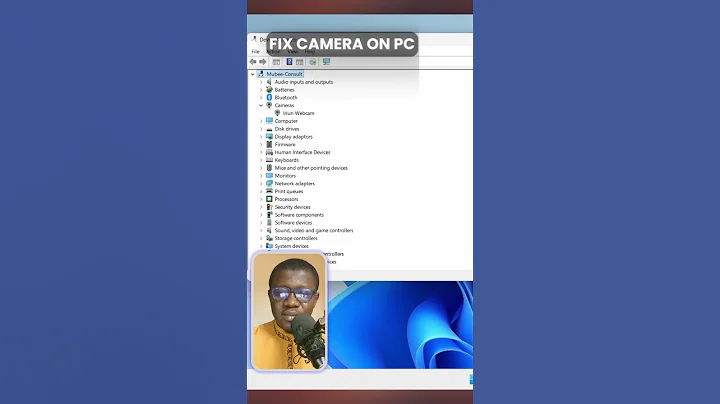
Task: Select the Print queues label
Action: [x=289, y=191]
